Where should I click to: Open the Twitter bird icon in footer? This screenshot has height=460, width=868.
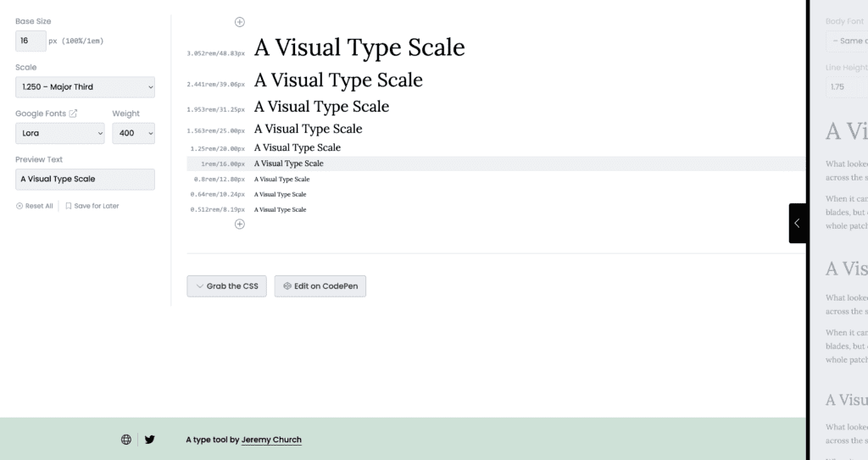[150, 440]
